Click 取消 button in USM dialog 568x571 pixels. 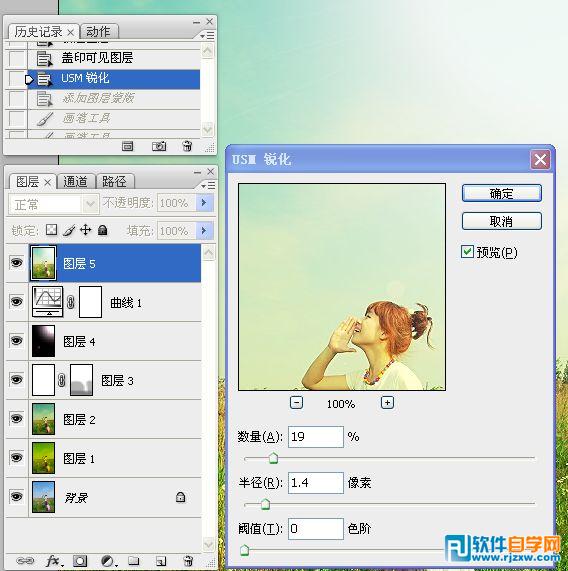point(502,221)
